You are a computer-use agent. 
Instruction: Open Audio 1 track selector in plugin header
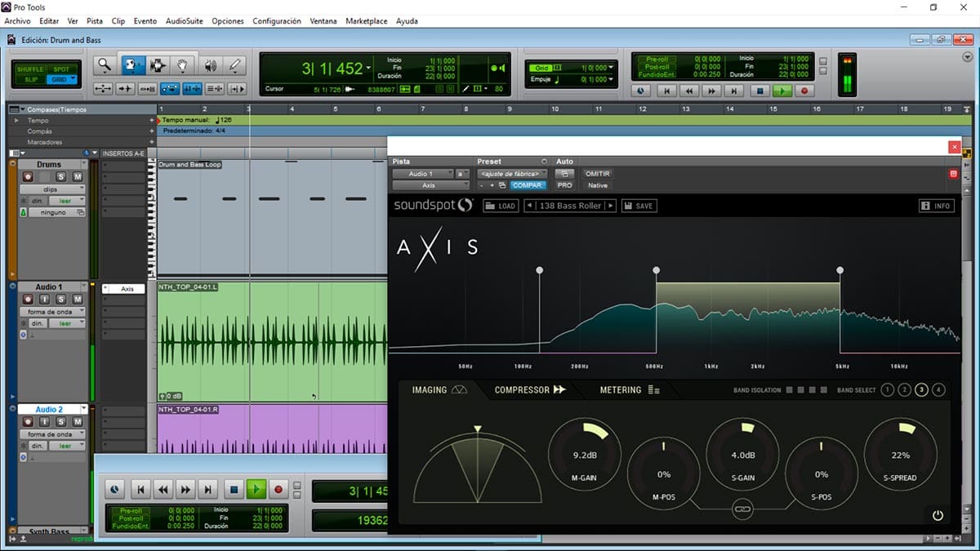(423, 174)
